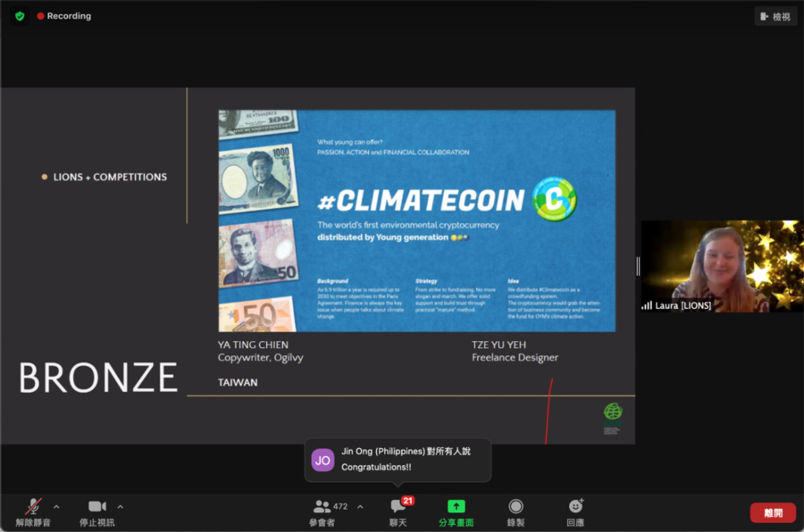Image resolution: width=804 pixels, height=532 pixels.
Task: Click the divider handle beside speaker video
Action: (638, 266)
